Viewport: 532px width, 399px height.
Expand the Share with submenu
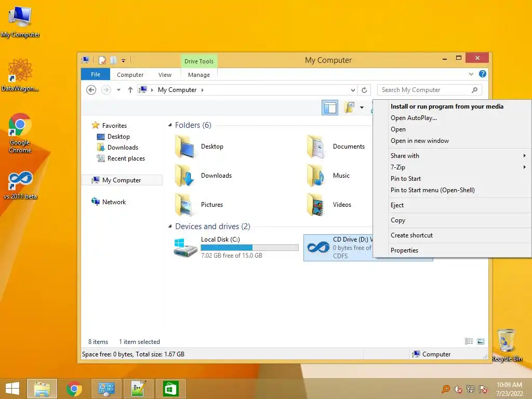coord(460,156)
